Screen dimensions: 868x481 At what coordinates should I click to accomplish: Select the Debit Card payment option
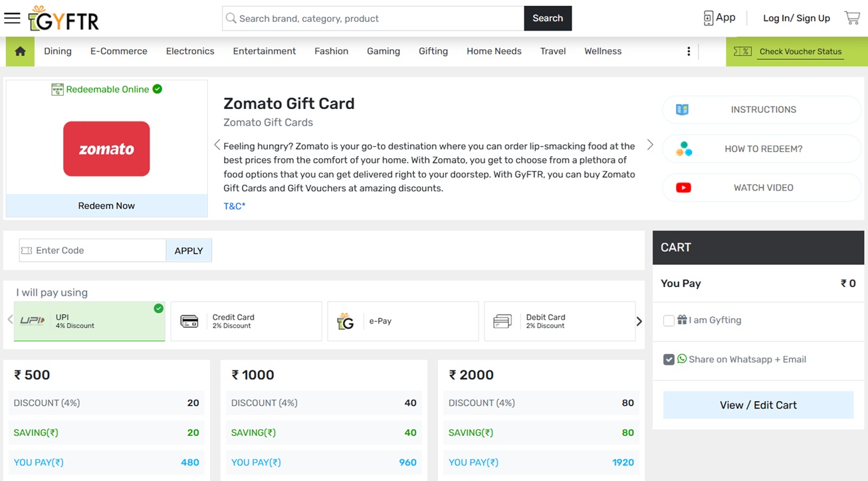(x=560, y=322)
